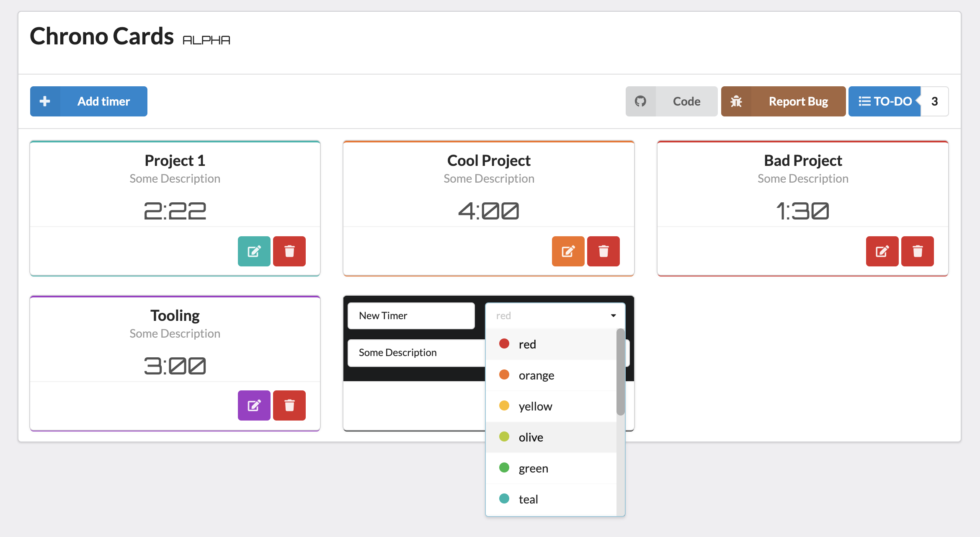The height and width of the screenshot is (537, 980).
Task: Click Add timer button
Action: (x=88, y=101)
